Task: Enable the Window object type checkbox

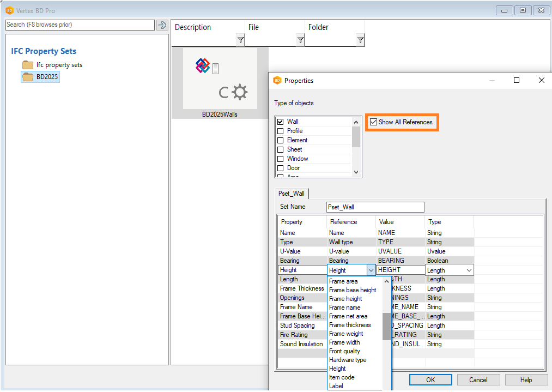Action: click(x=281, y=159)
